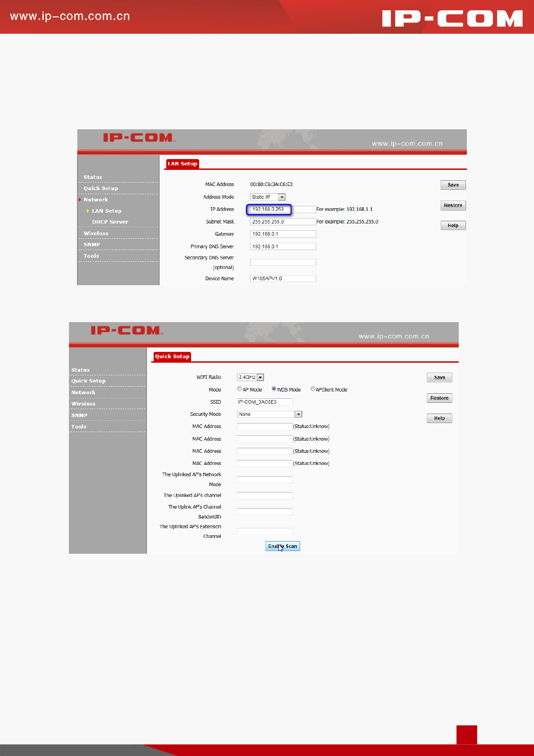
Task: Click www.ip-com.com.cn in Quick Setup banner
Action: point(394,337)
